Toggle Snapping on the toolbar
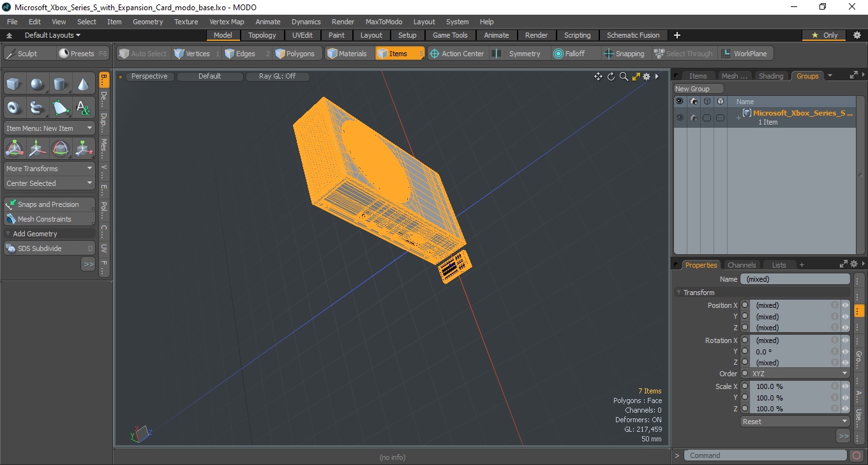The height and width of the screenshot is (465, 868). click(x=626, y=54)
